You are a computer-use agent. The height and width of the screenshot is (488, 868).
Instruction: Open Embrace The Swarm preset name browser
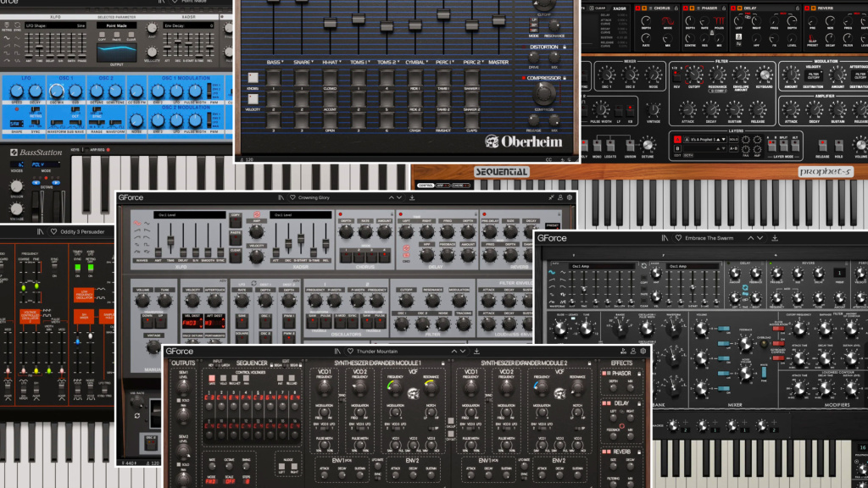coord(709,238)
